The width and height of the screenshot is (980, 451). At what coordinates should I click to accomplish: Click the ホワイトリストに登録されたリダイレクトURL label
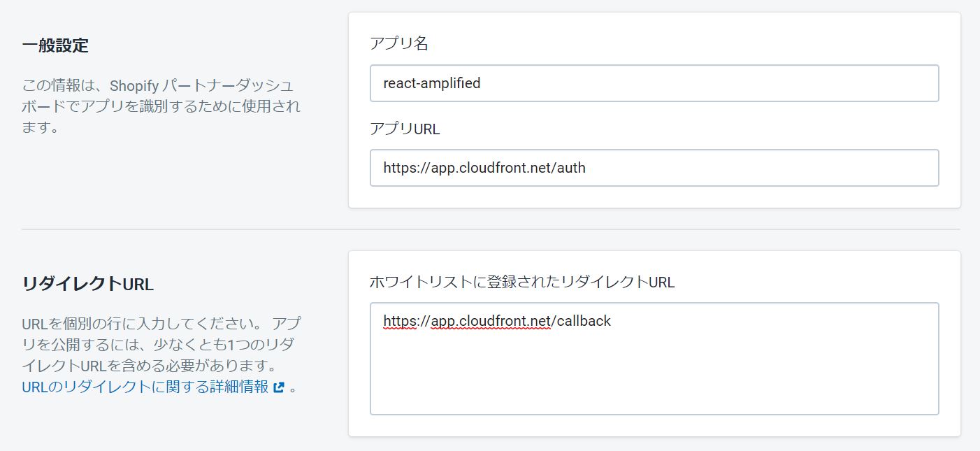click(x=521, y=282)
